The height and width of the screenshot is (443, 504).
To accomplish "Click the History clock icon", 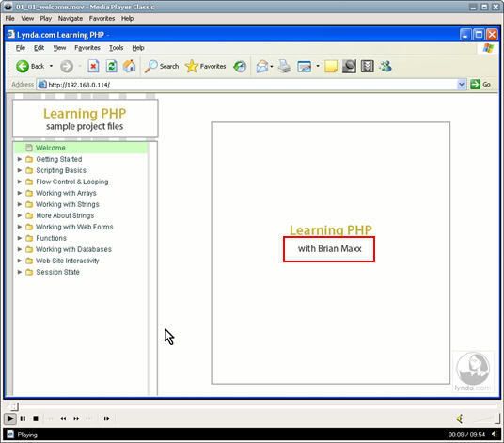I will pyautogui.click(x=240, y=67).
